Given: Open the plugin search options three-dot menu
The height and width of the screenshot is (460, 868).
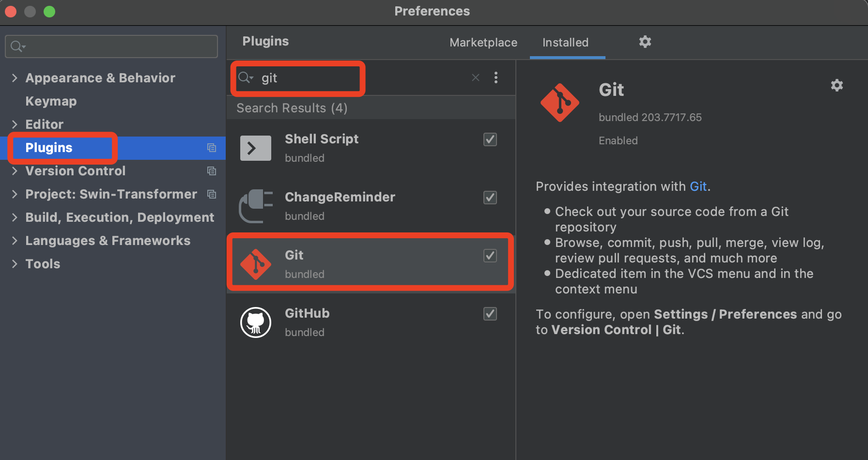Looking at the screenshot, I should [496, 77].
